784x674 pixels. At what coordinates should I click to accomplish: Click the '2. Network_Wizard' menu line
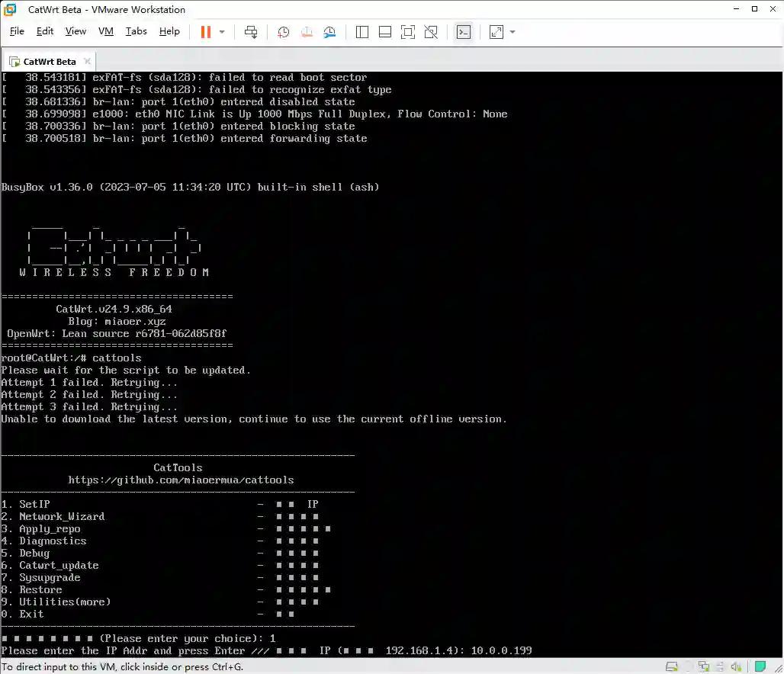(160, 516)
